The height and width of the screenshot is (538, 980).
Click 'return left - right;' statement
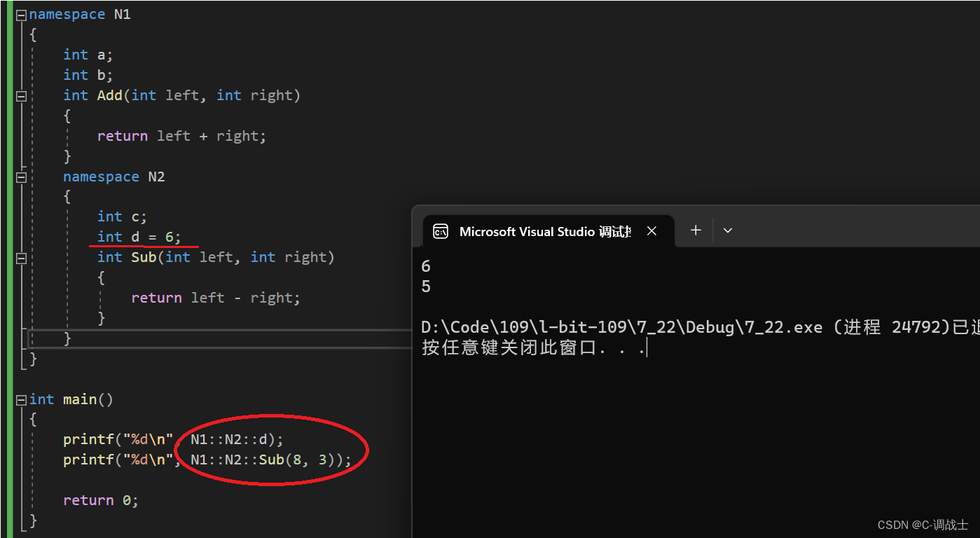[x=216, y=298]
